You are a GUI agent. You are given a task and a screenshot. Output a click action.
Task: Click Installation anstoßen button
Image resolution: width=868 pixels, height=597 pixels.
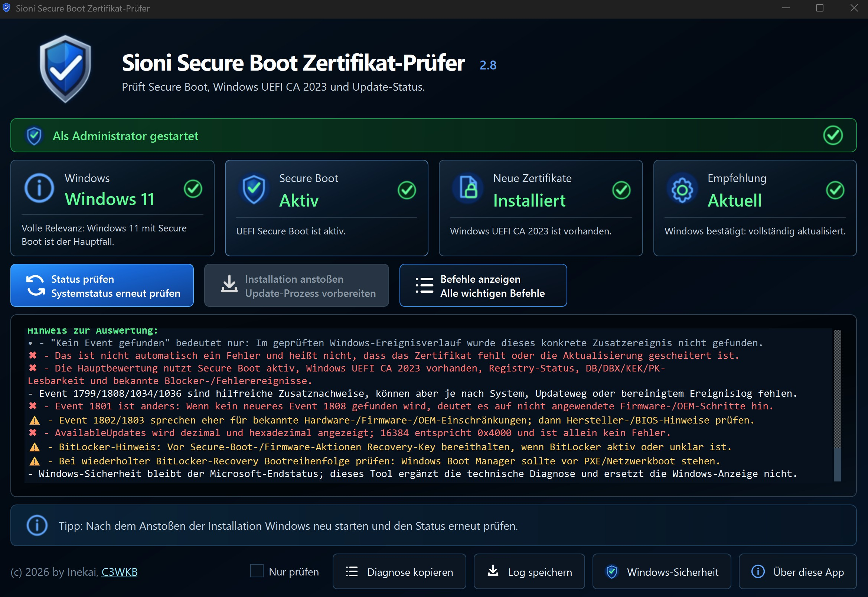click(x=296, y=285)
